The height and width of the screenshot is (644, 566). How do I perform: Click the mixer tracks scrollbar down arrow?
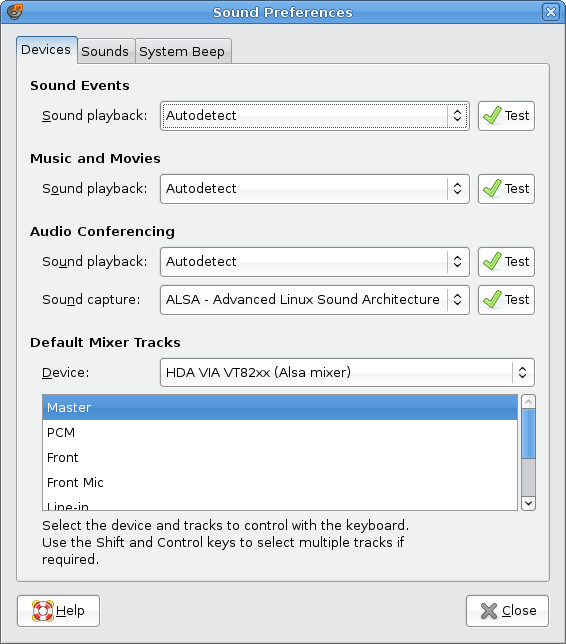tap(528, 503)
